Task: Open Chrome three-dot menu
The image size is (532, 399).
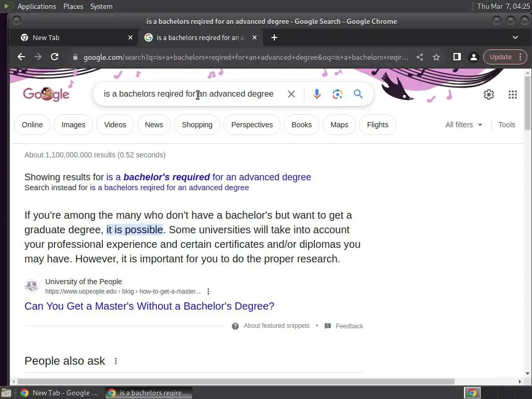Action: [521, 57]
